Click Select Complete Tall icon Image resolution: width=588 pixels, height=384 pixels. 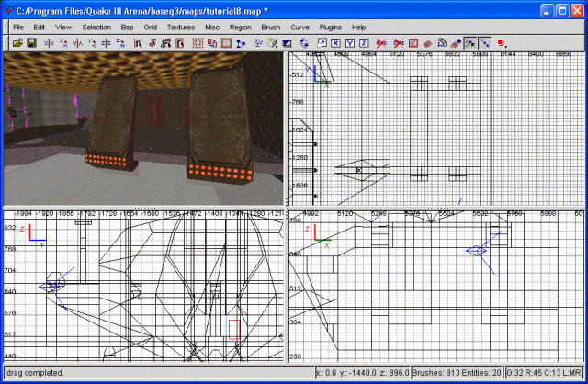pos(137,43)
